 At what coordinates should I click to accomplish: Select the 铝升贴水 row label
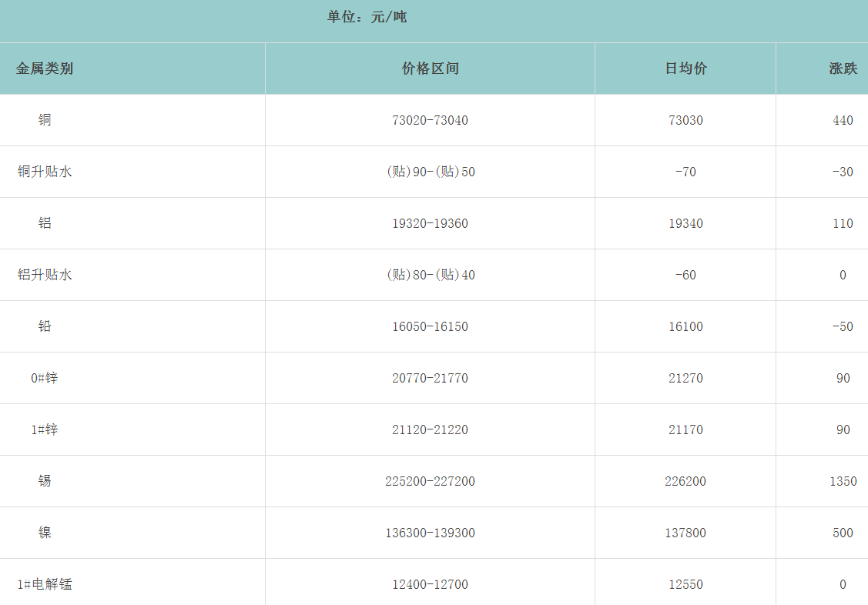[45, 275]
